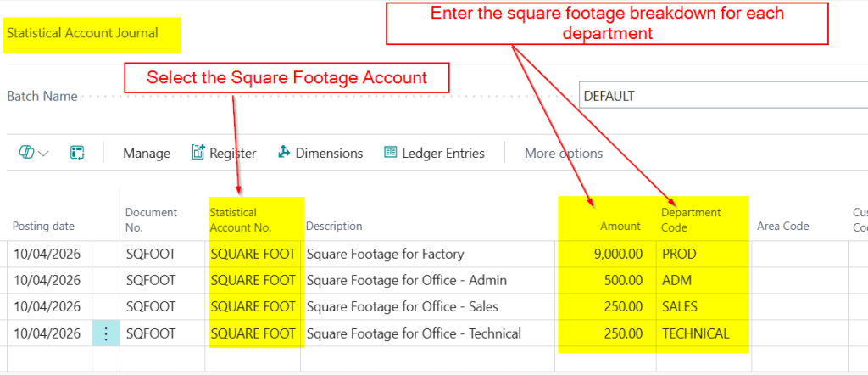This screenshot has width=868, height=375.
Task: Click the Register icon
Action: point(198,153)
